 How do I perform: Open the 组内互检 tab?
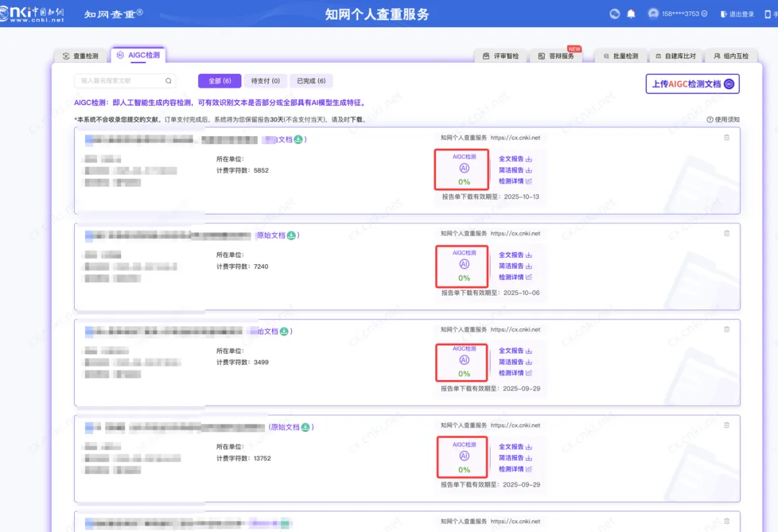(x=731, y=56)
